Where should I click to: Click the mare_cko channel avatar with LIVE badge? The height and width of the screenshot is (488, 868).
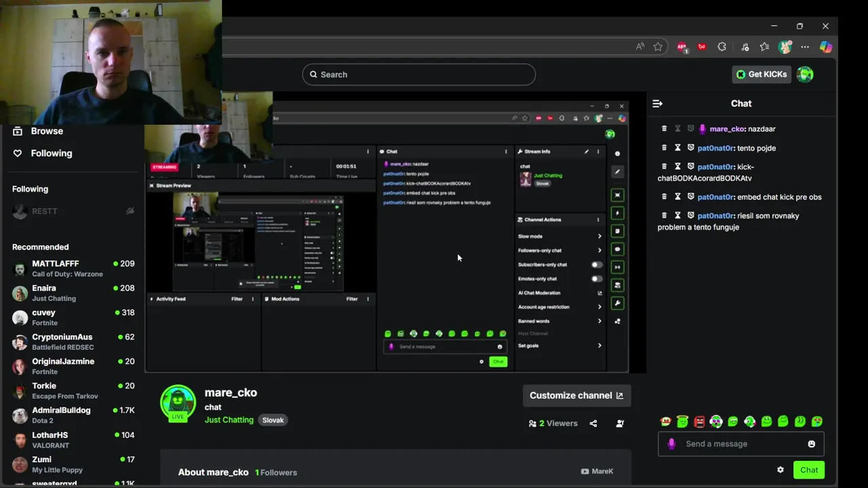coord(178,404)
